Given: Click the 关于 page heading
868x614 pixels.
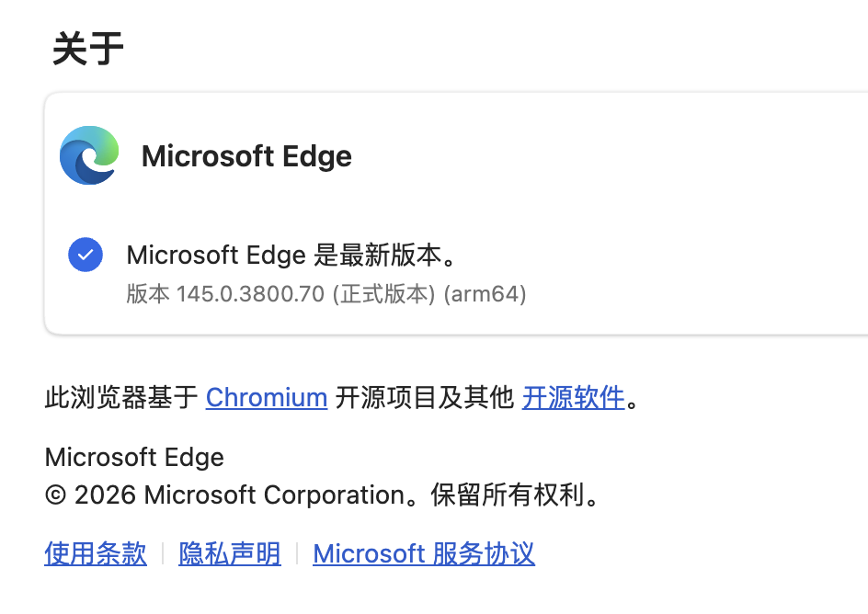Looking at the screenshot, I should point(88,49).
